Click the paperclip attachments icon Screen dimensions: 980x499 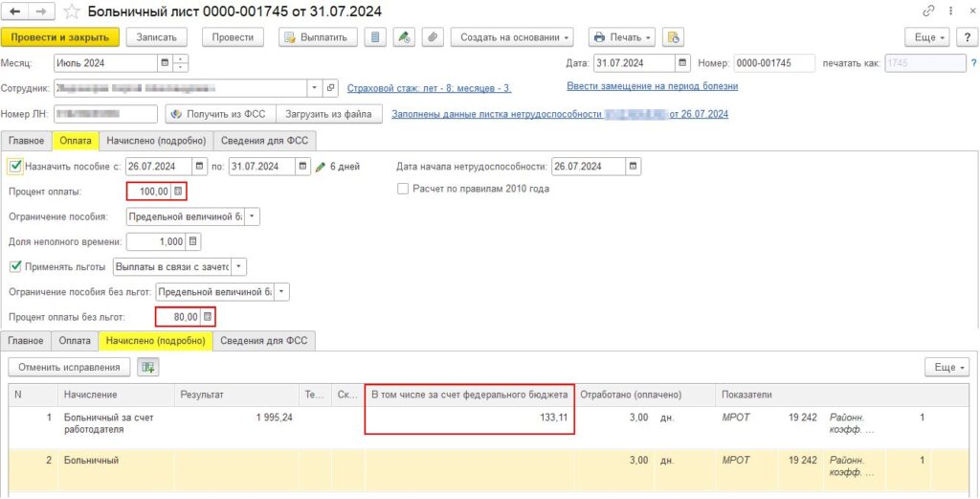432,37
